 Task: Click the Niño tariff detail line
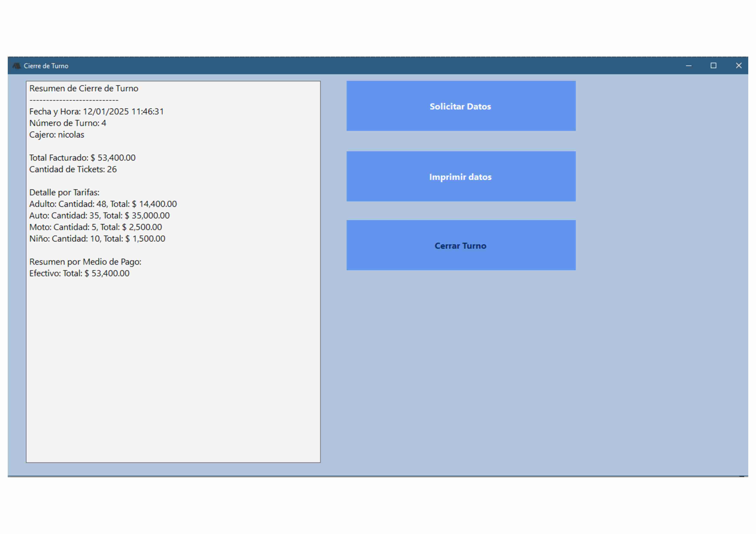(x=97, y=239)
